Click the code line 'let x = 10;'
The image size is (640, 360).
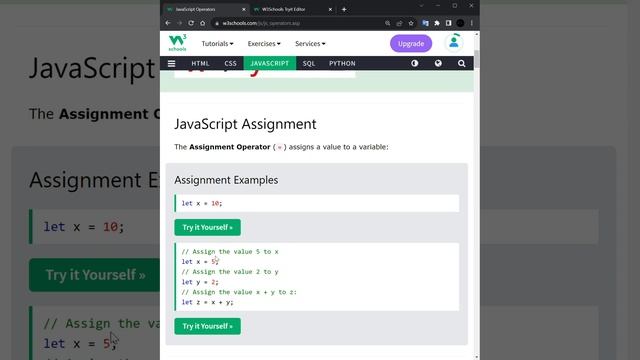click(x=202, y=203)
